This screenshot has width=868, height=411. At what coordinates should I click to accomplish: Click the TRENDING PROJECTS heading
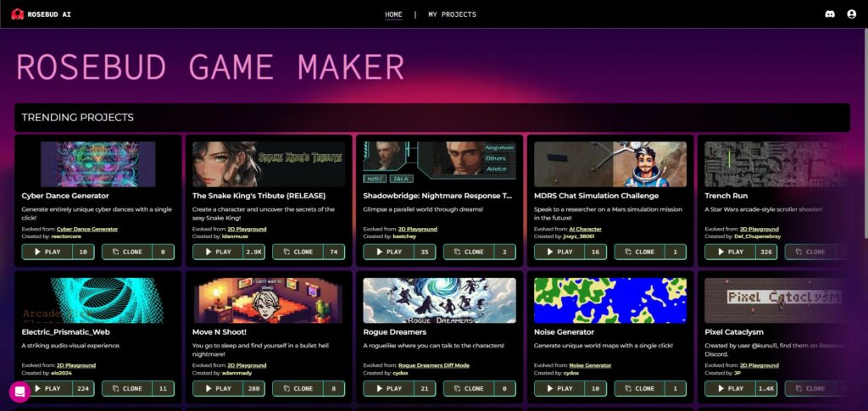pyautogui.click(x=77, y=117)
